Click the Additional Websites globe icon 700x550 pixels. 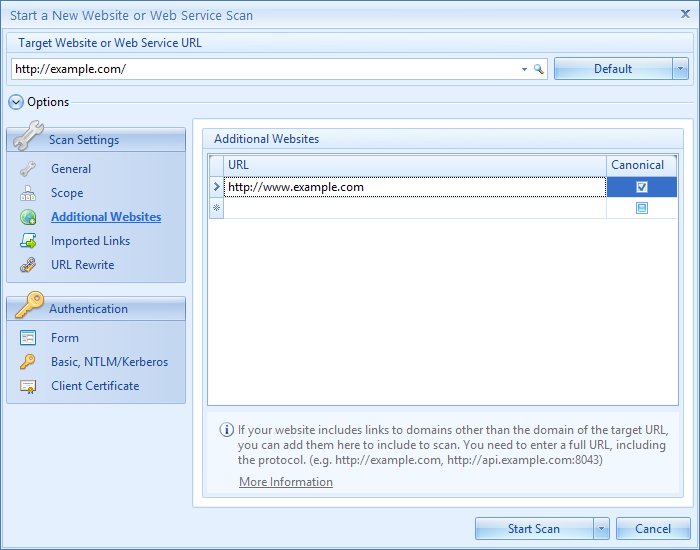click(x=28, y=217)
